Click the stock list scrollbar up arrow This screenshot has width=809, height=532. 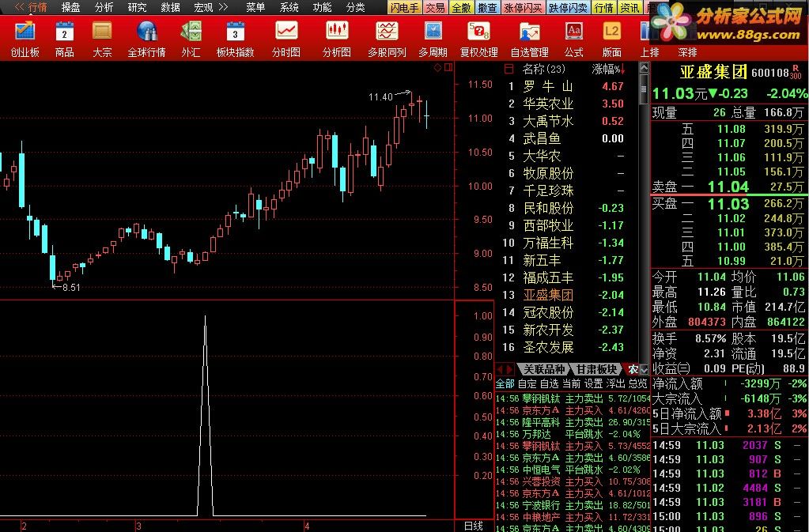[x=644, y=67]
